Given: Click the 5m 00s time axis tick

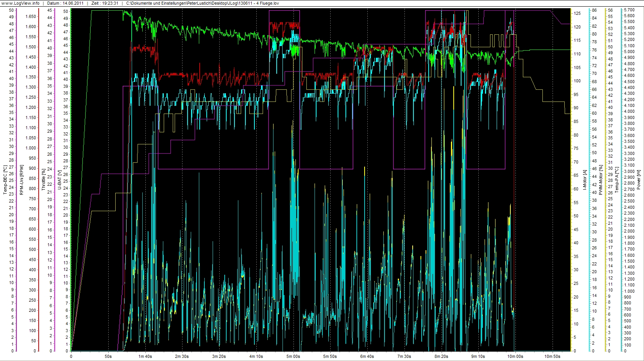Looking at the screenshot, I should tap(293, 356).
